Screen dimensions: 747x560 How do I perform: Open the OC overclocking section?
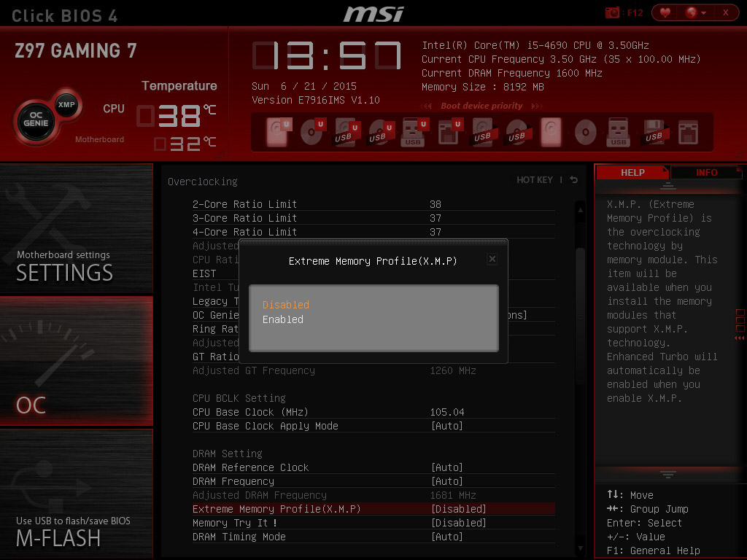[x=76, y=360]
